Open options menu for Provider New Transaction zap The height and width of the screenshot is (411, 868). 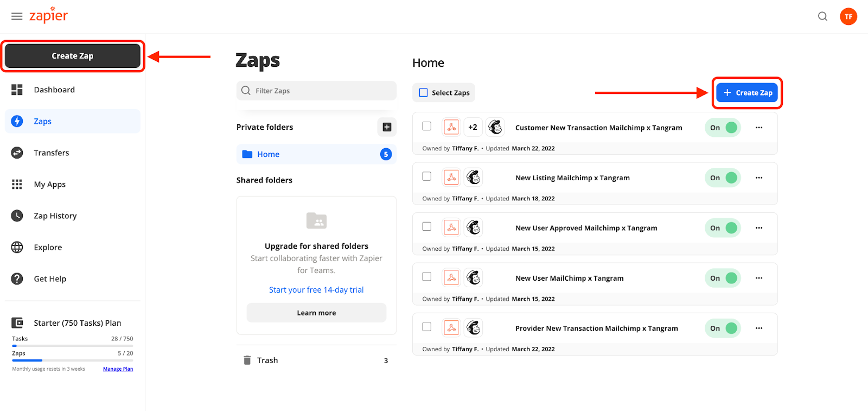tap(759, 328)
